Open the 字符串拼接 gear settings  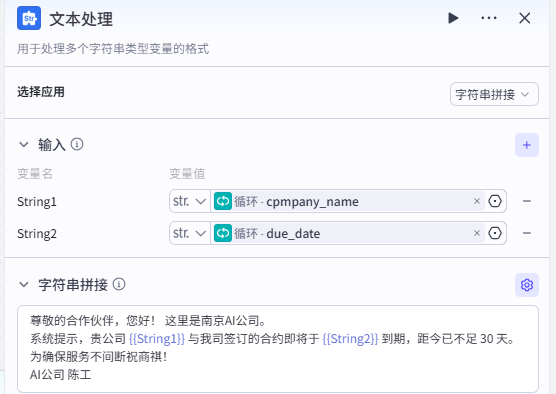coord(527,285)
